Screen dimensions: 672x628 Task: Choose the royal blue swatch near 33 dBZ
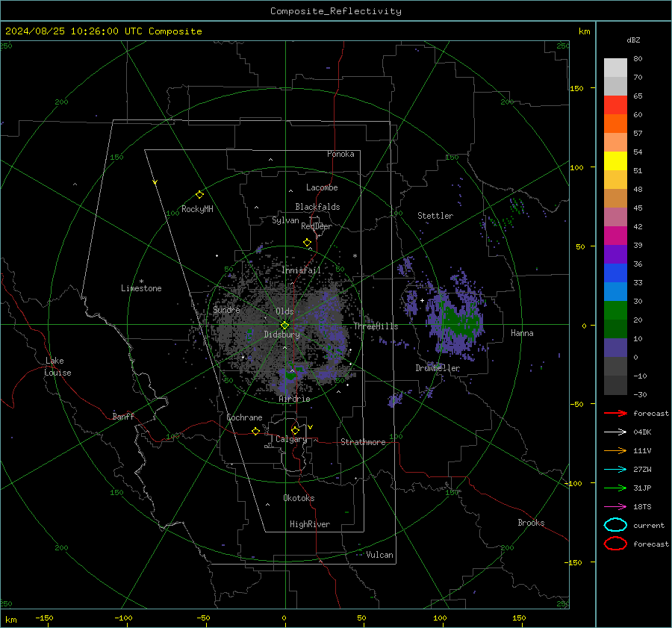pos(615,273)
